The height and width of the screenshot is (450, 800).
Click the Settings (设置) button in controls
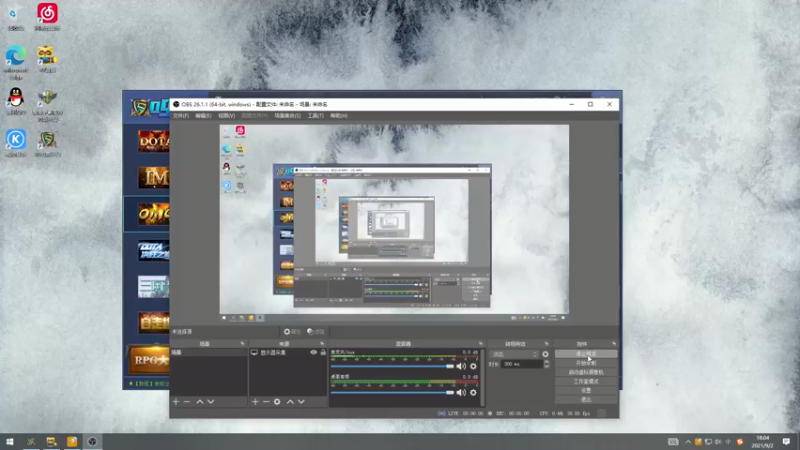pyautogui.click(x=586, y=390)
